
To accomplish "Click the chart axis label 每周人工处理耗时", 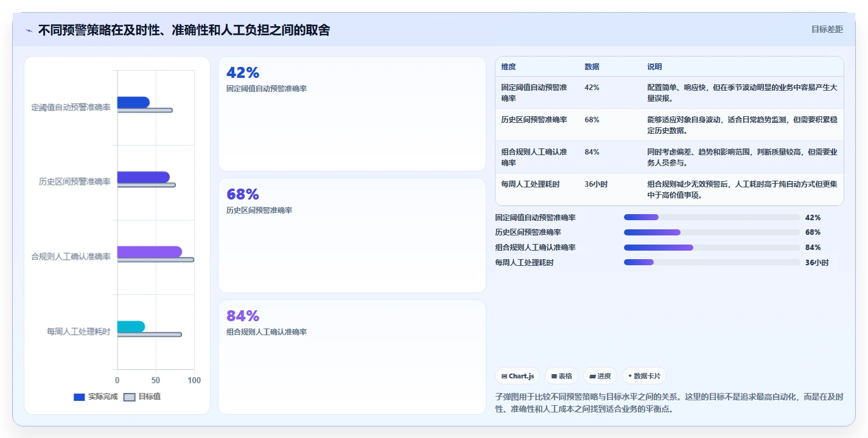I will (x=79, y=332).
